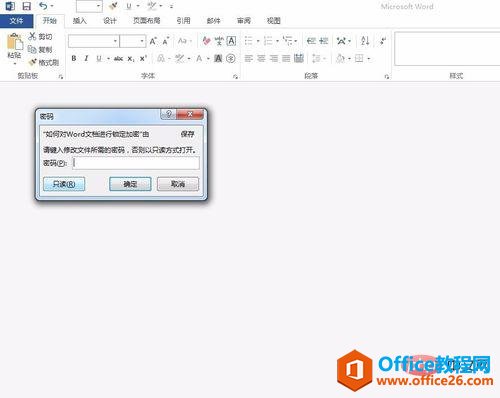Open the font group dialog launcher
The height and width of the screenshot is (398, 500).
pos(235,77)
